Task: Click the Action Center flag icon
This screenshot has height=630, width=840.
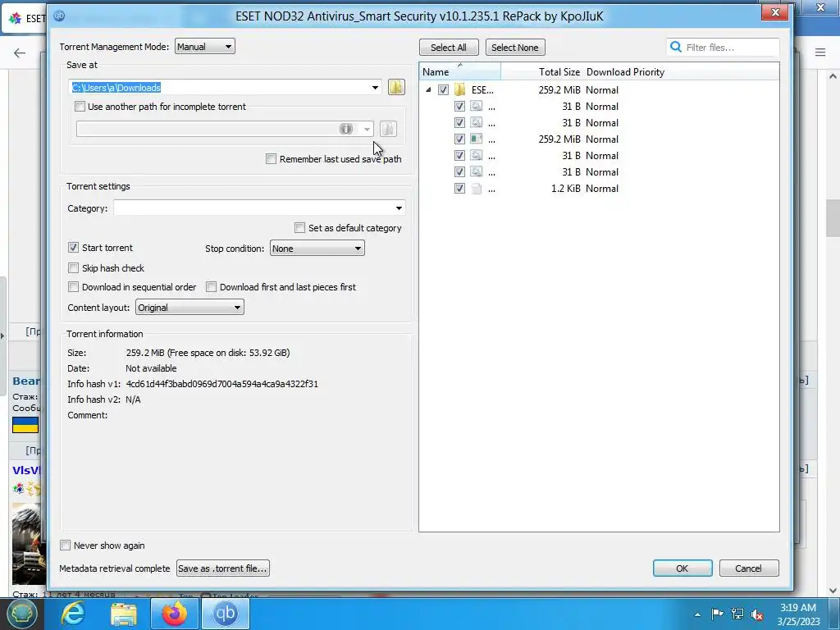Action: point(717,614)
